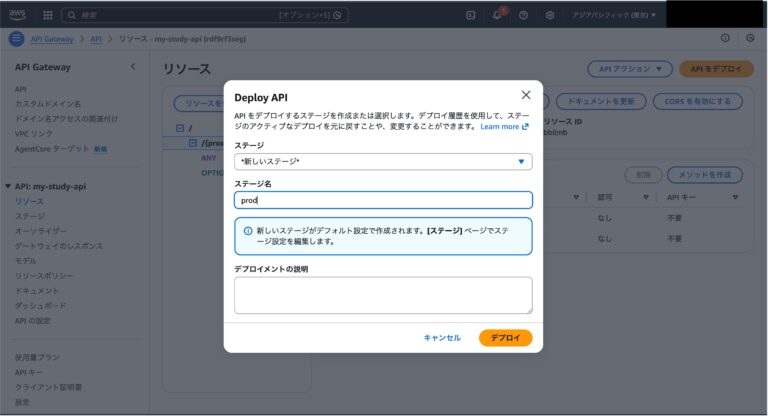Collapse the root / resource tree node
768x416 pixels.
179,128
